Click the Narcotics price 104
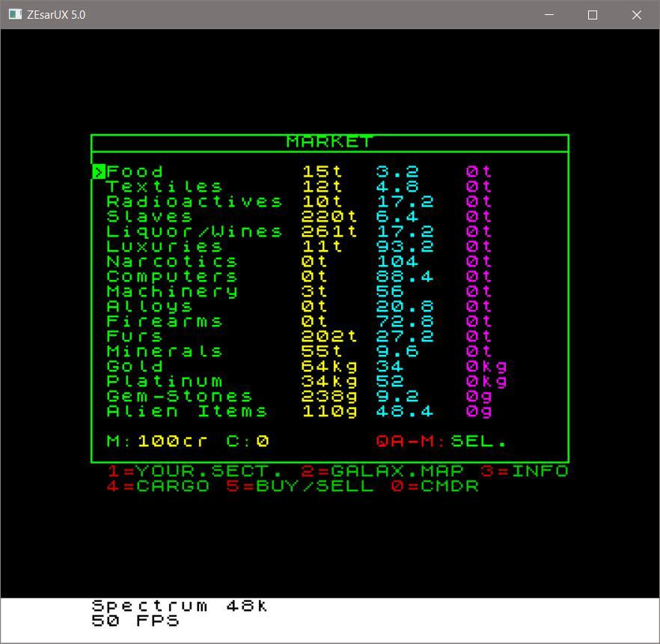The image size is (660, 644). (x=397, y=261)
